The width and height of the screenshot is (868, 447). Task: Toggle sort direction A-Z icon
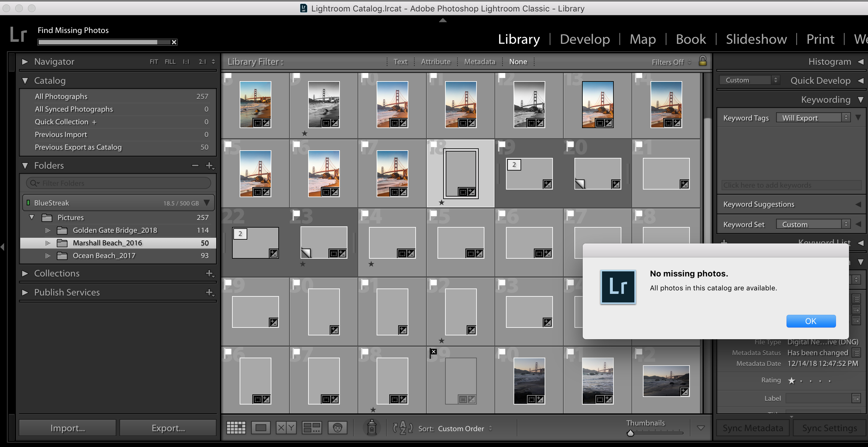(x=403, y=428)
